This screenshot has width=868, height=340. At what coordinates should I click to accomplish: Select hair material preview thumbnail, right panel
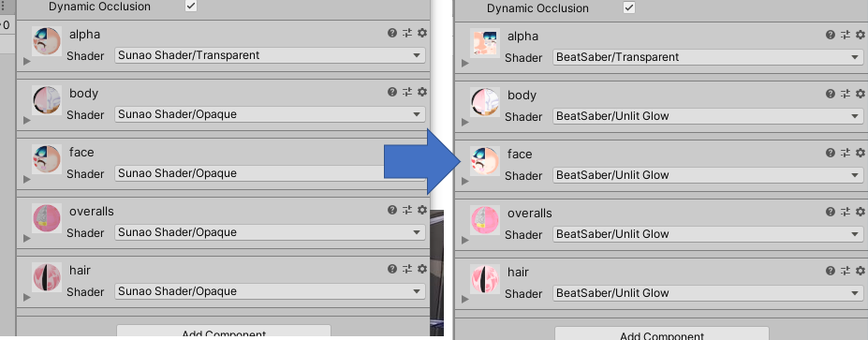tap(485, 279)
